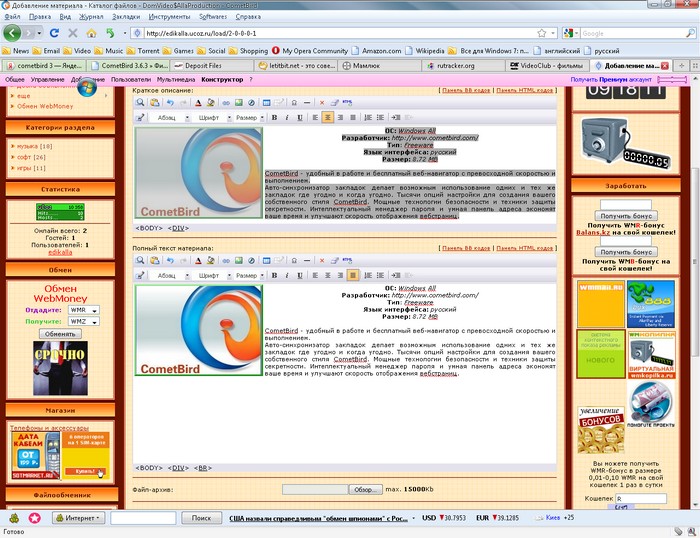700x538 pixels.
Task: Click the text color icon in short description toolbar
Action: [198, 102]
